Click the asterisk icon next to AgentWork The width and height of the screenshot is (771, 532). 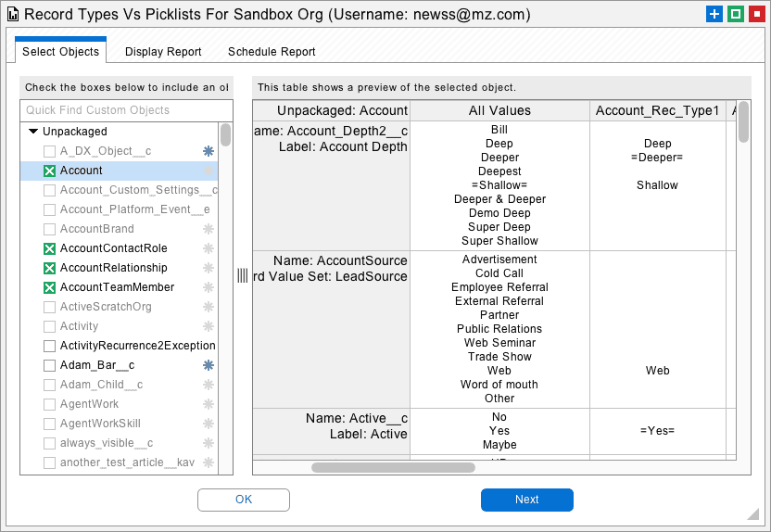click(x=209, y=404)
